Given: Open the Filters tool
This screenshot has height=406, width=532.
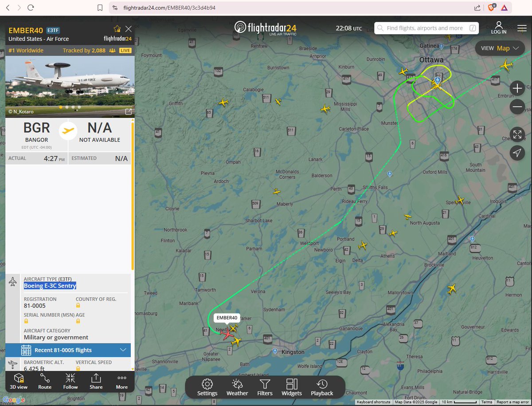Looking at the screenshot, I should pyautogui.click(x=265, y=387).
